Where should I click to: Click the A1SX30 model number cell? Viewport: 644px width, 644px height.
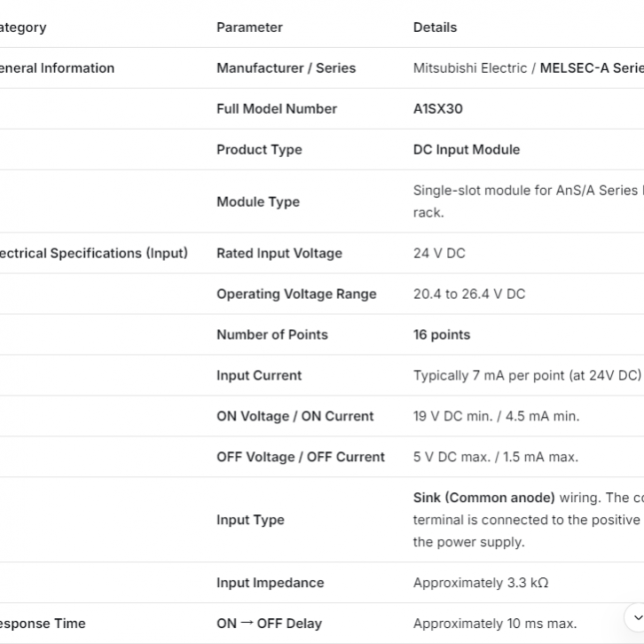point(438,109)
